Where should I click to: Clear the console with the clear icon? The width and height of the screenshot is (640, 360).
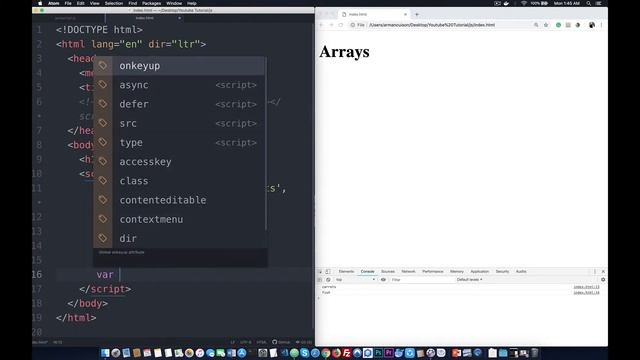[x=328, y=280]
